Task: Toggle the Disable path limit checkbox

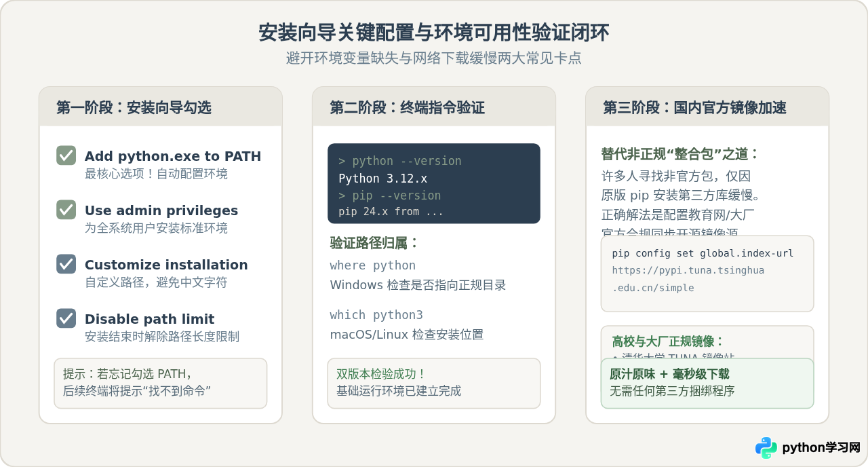Action: (x=66, y=318)
